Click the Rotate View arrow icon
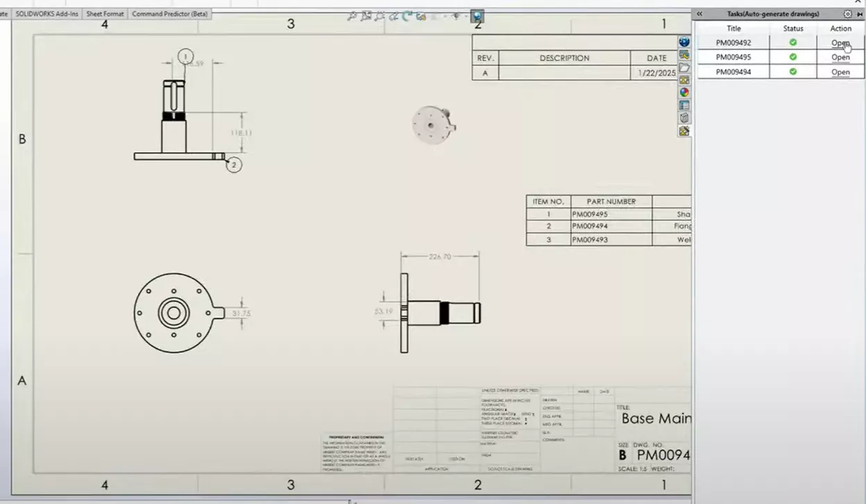Image resolution: width=866 pixels, height=504 pixels. [x=408, y=16]
